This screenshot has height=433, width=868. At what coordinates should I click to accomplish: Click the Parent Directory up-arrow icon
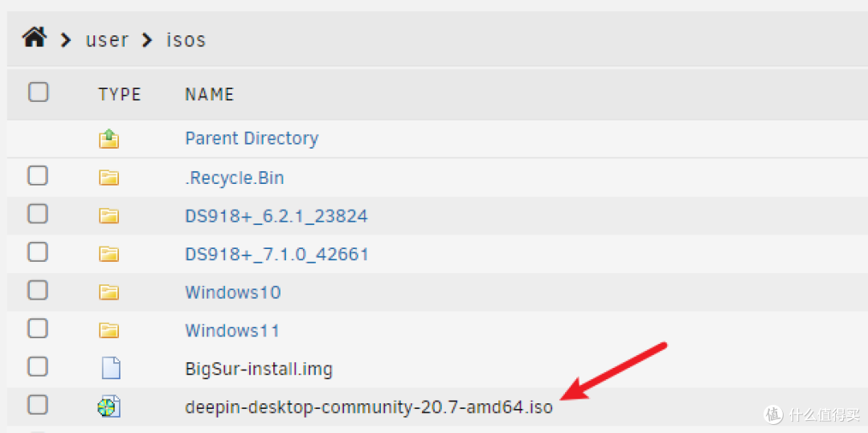click(x=109, y=138)
